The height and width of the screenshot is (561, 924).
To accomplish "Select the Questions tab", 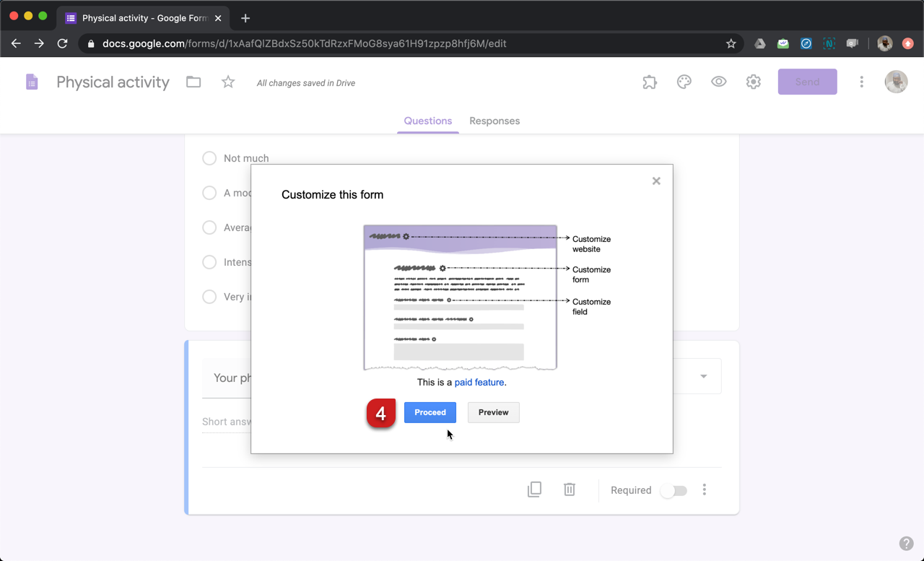I will pos(427,121).
